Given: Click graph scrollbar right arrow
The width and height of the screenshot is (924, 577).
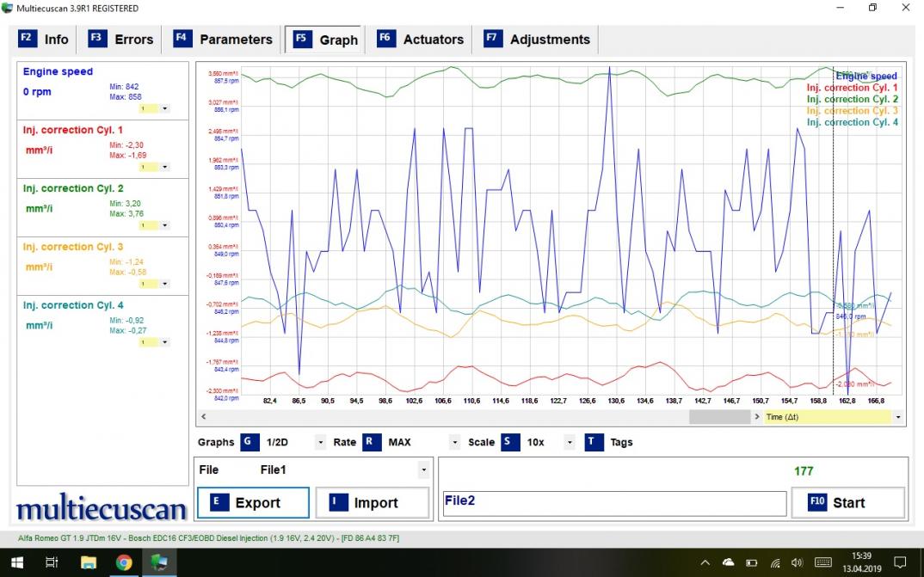Looking at the screenshot, I should (757, 417).
